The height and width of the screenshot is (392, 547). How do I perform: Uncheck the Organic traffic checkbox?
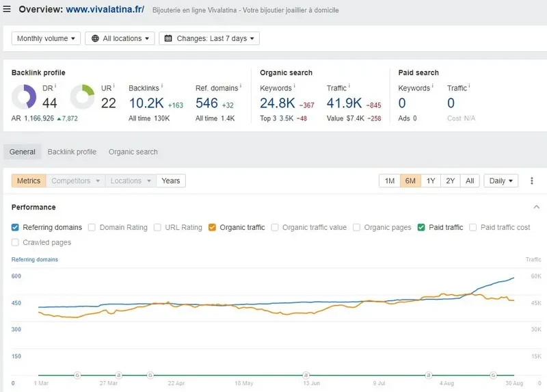point(212,228)
